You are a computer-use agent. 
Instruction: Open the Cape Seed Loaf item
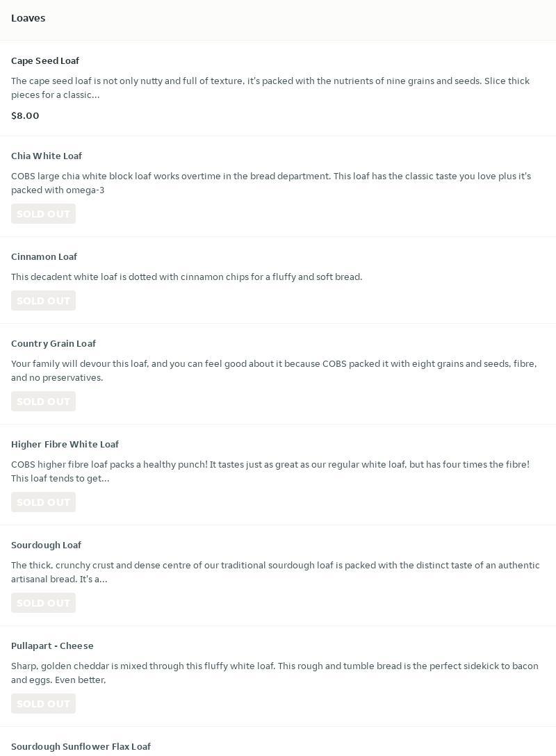(x=45, y=61)
